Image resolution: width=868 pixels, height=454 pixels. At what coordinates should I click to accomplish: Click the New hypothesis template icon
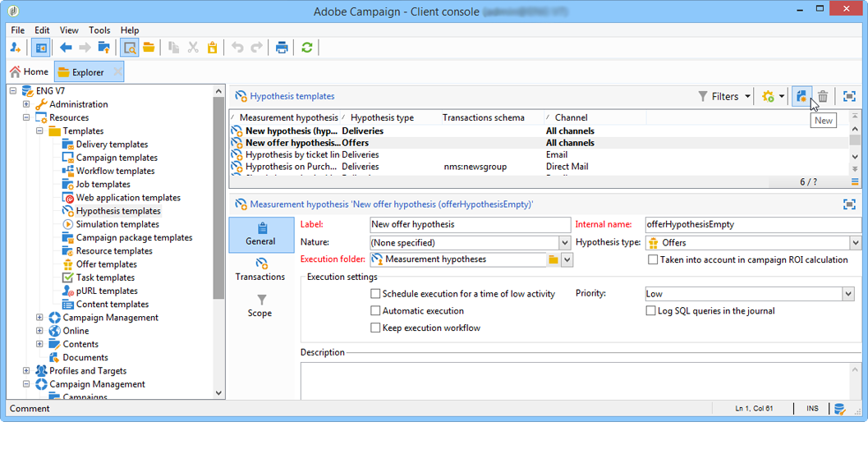coord(801,96)
